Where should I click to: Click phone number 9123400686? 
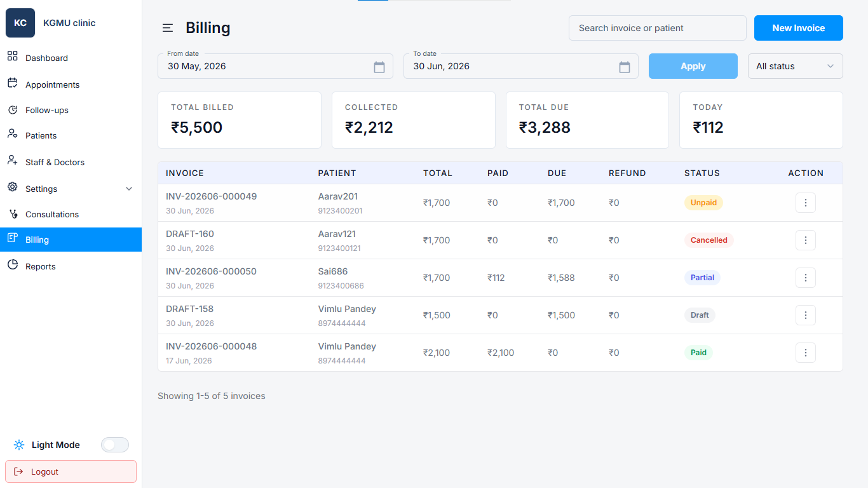[341, 286]
